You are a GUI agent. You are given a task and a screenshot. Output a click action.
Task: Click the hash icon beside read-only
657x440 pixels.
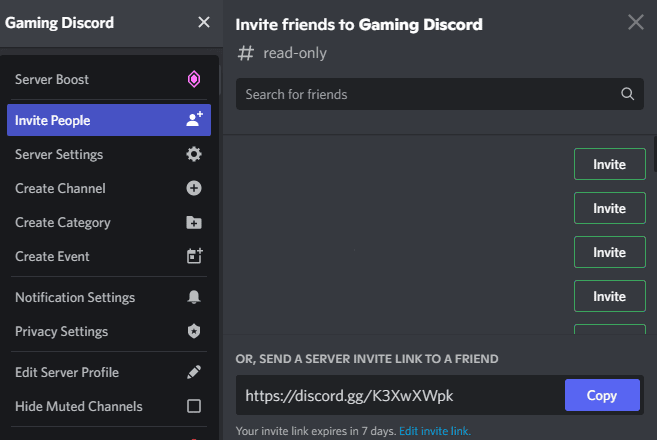tap(246, 53)
